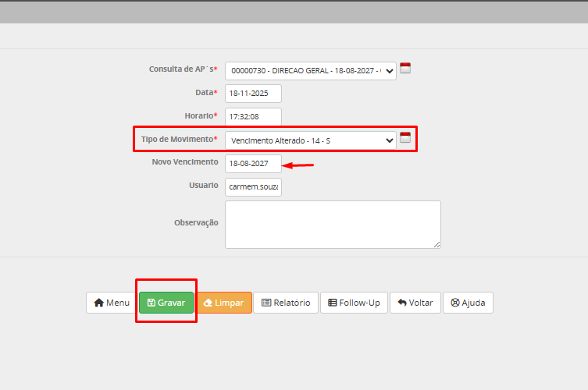Viewport: 588px width, 390px height.
Task: Click the house icon on Menu button
Action: (99, 303)
